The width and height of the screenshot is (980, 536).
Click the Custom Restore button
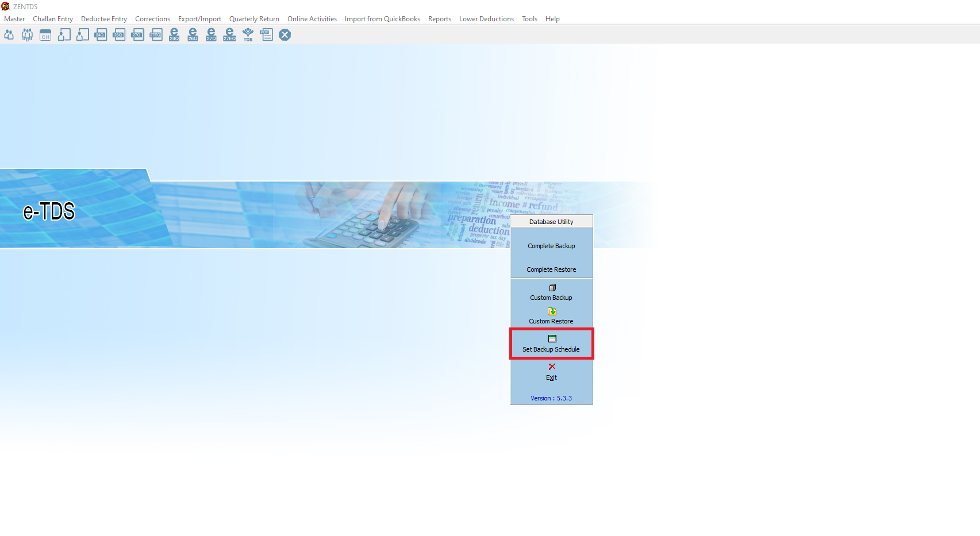pyautogui.click(x=551, y=316)
